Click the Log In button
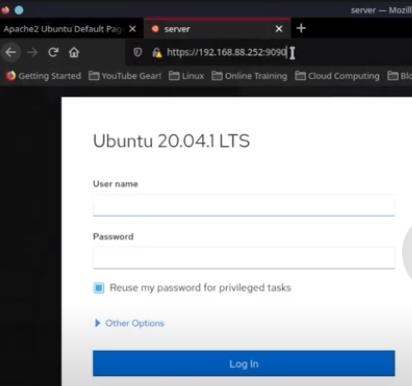Screen dimensions: 412x386 click(244, 363)
